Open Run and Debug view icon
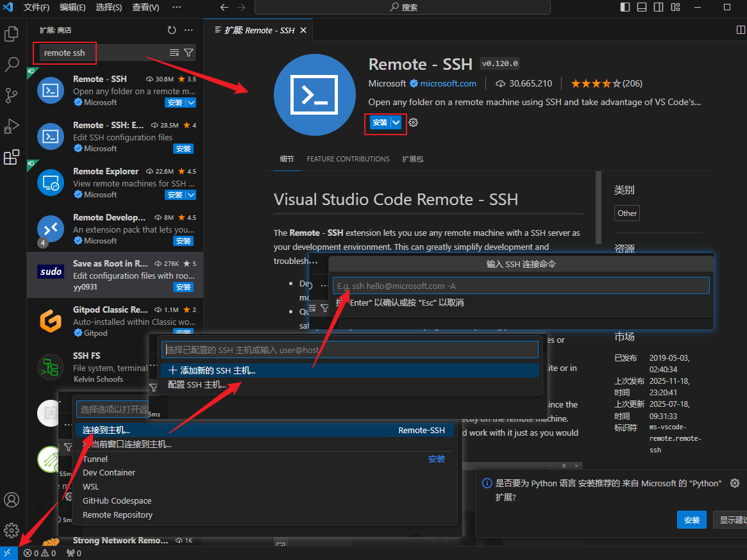Image resolution: width=747 pixels, height=560 pixels. [x=12, y=126]
